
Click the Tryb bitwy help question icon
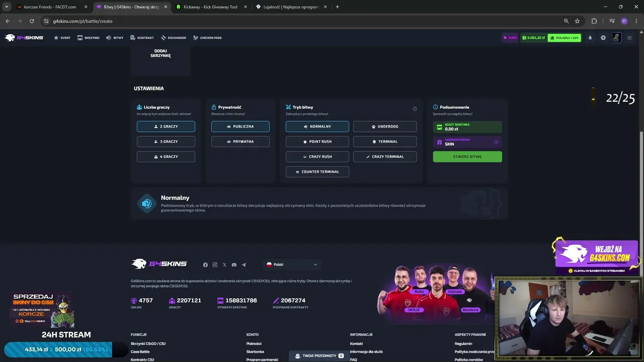(x=415, y=109)
